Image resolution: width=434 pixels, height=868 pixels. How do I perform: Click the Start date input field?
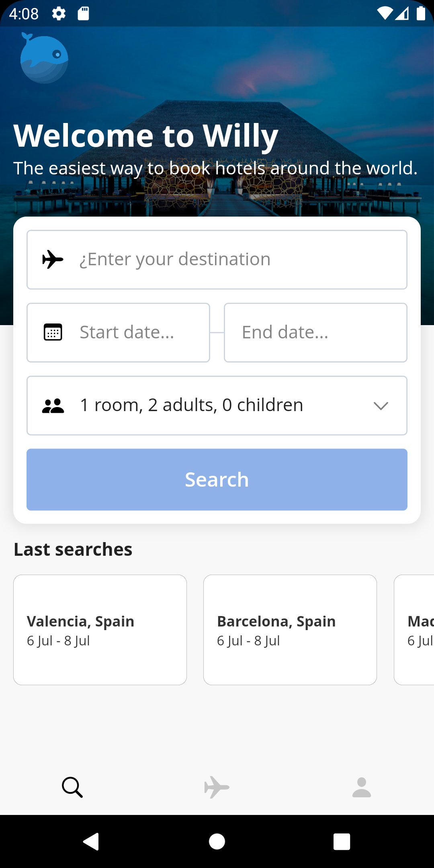(127, 332)
